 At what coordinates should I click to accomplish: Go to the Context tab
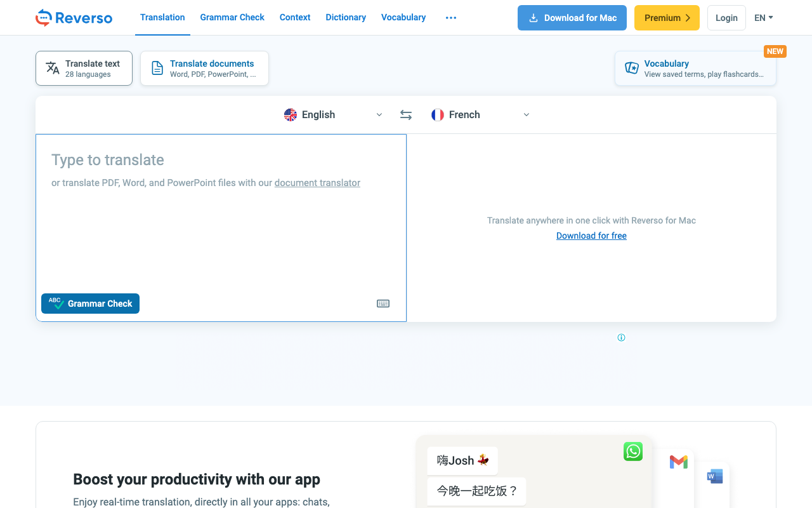295,18
